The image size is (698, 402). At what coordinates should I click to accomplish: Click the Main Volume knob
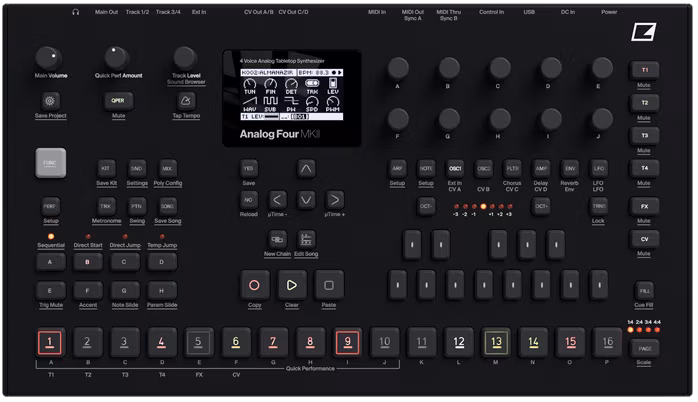(48, 58)
